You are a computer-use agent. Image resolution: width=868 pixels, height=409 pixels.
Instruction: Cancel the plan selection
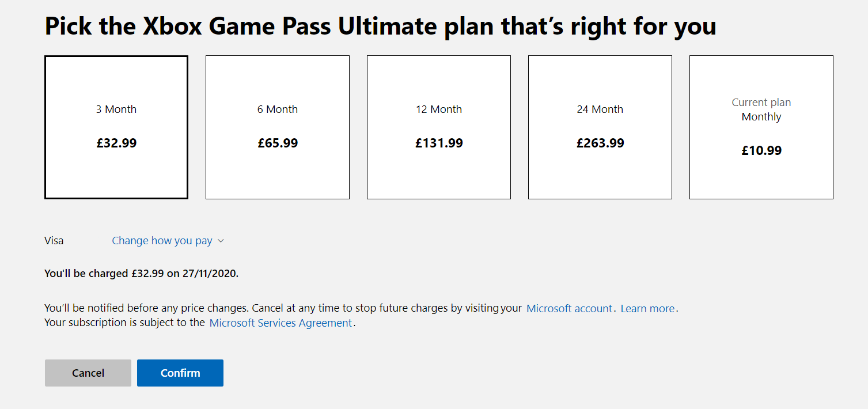click(88, 373)
